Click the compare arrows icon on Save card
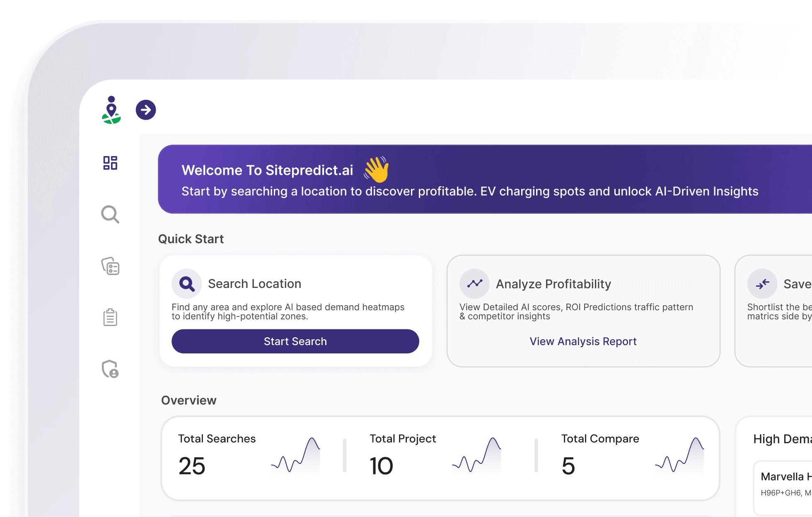This screenshot has width=812, height=517. point(762,284)
